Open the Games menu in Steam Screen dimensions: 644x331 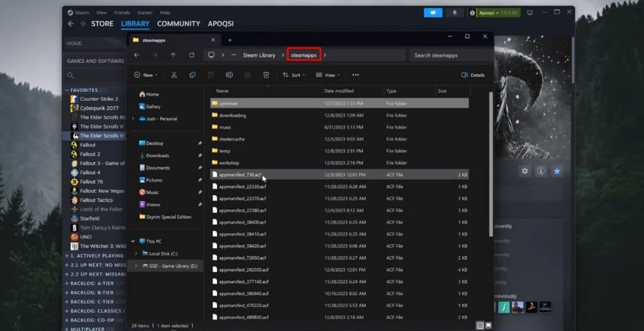[145, 13]
